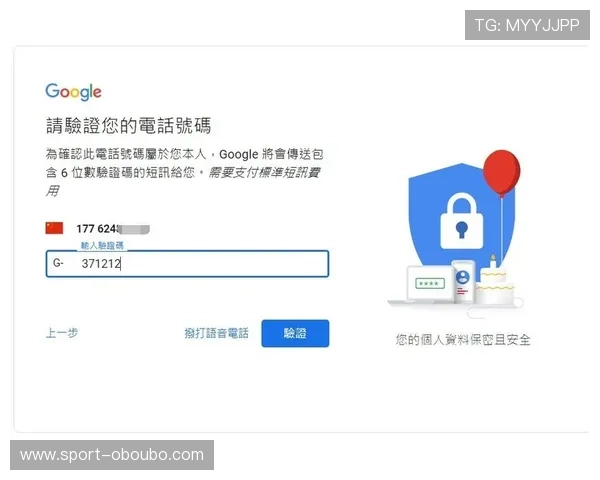Click the phone profile avatar icon
600x480 pixels.
[463, 277]
